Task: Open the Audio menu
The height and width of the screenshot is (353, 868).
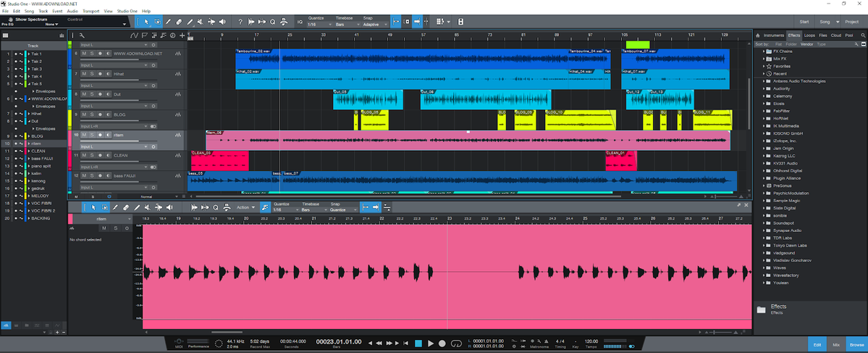Action: (x=72, y=11)
